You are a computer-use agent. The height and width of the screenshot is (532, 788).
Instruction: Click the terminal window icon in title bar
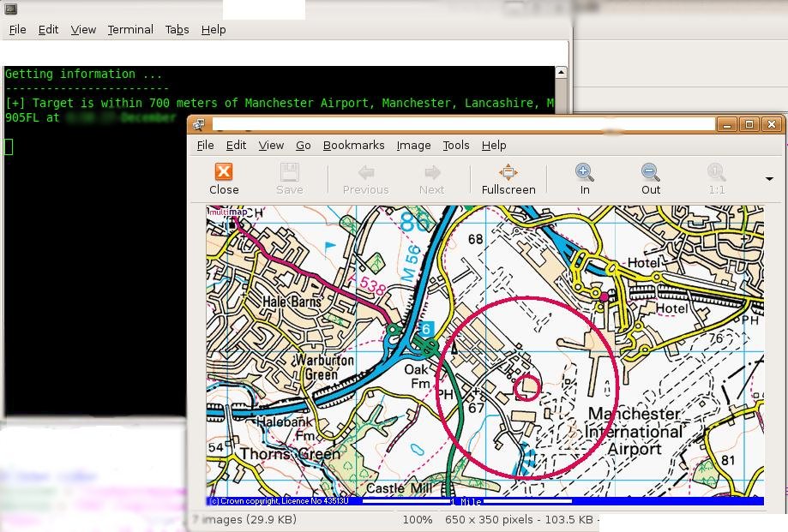10,9
